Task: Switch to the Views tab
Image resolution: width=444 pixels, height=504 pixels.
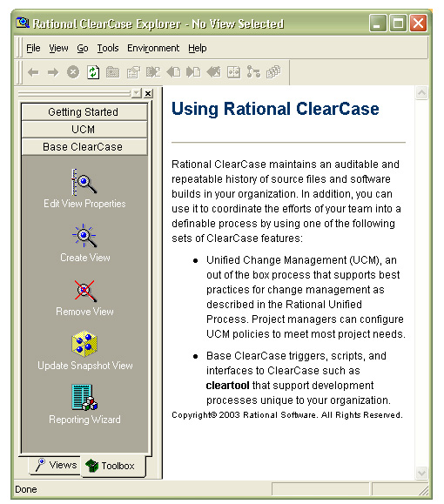Action: click(57, 465)
